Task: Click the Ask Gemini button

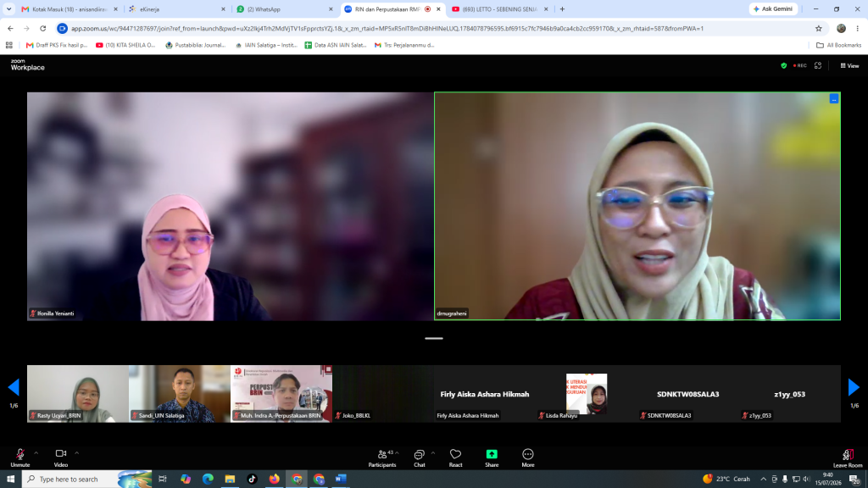Action: click(x=773, y=8)
